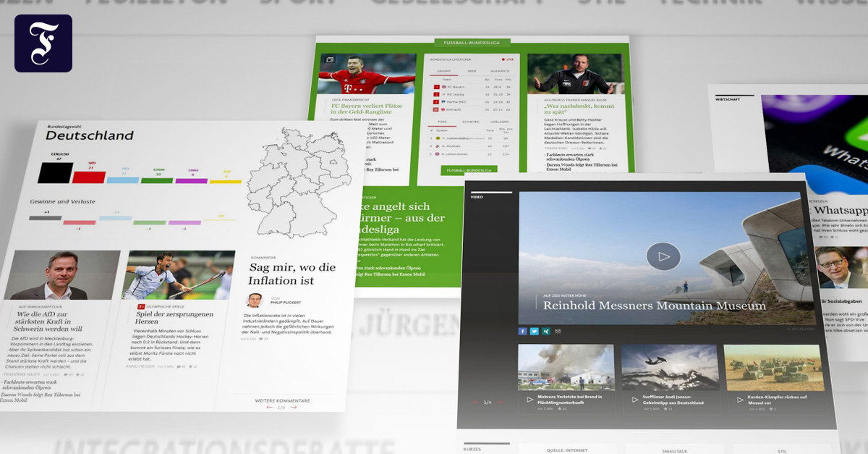Viewport: 868px width, 454px height.
Task: Share the video on Facebook
Action: pos(523,330)
